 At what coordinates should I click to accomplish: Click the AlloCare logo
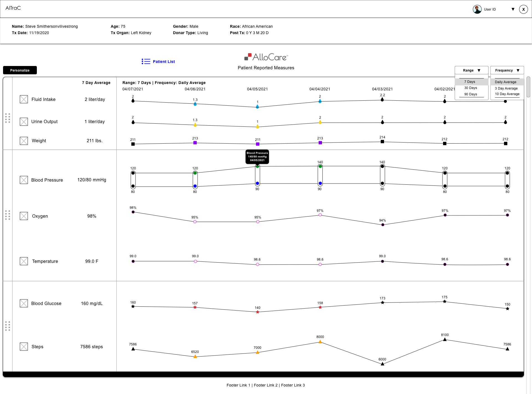click(x=265, y=57)
